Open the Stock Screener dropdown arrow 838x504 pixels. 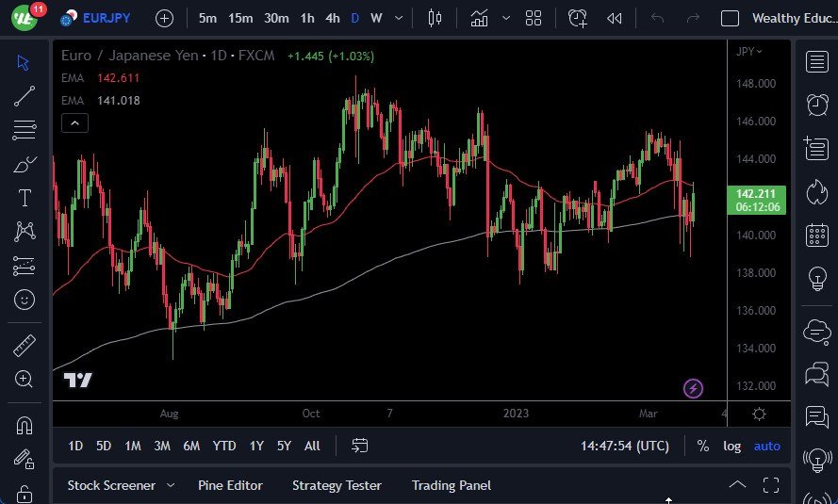171,485
